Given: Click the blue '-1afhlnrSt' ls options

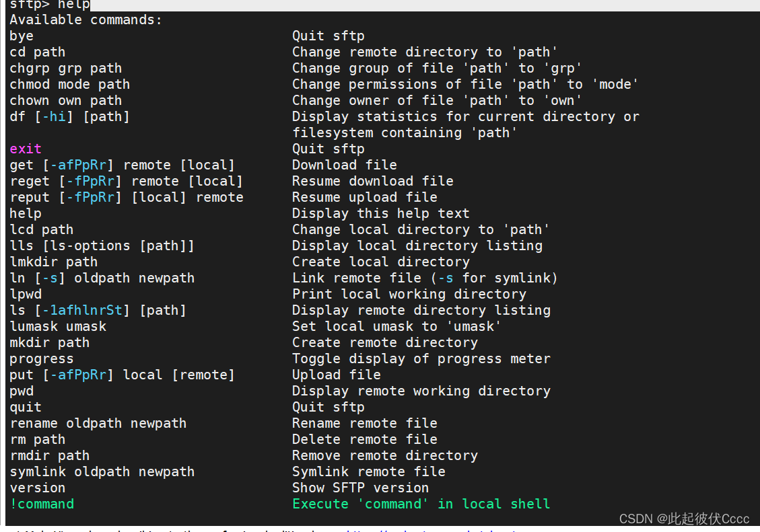Looking at the screenshot, I should click(x=86, y=310).
